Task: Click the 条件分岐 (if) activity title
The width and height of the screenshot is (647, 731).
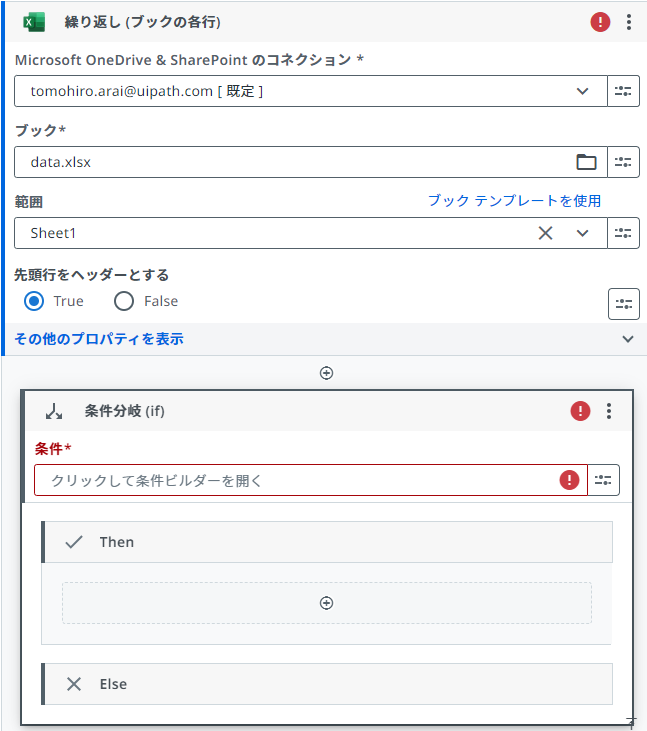Action: [x=124, y=411]
